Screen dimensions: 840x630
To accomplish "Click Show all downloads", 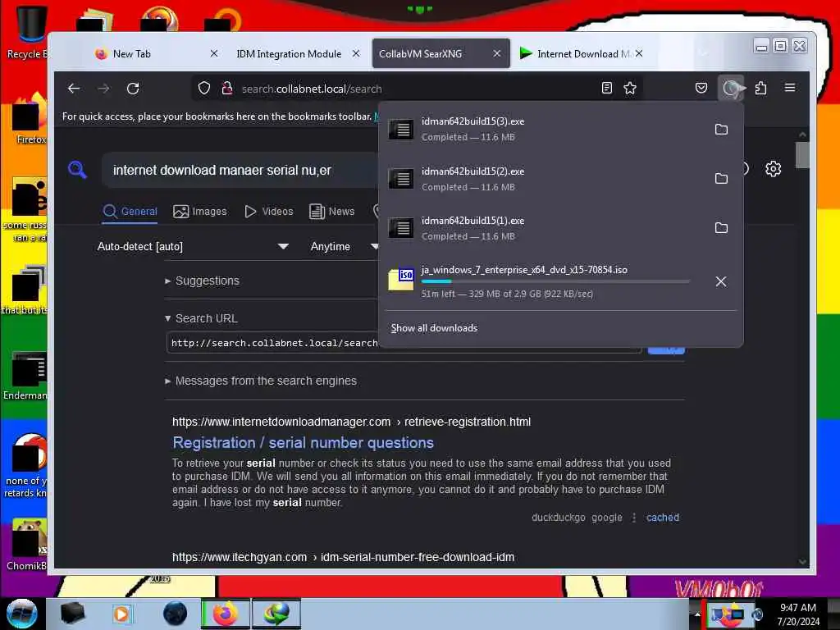I will point(434,328).
